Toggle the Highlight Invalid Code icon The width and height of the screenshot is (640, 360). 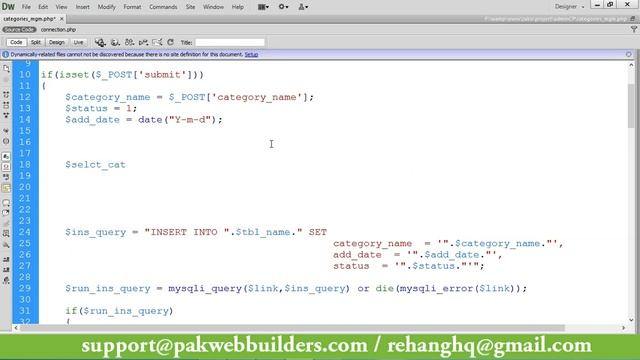[6, 167]
